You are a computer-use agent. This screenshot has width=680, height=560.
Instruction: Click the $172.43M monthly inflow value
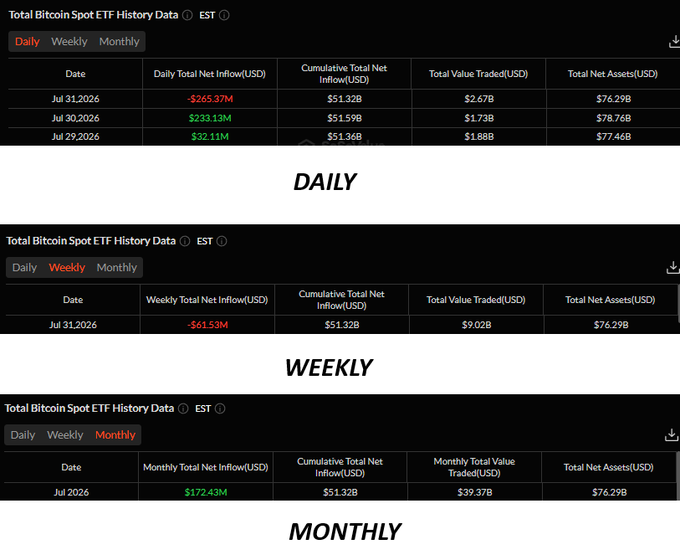click(206, 493)
